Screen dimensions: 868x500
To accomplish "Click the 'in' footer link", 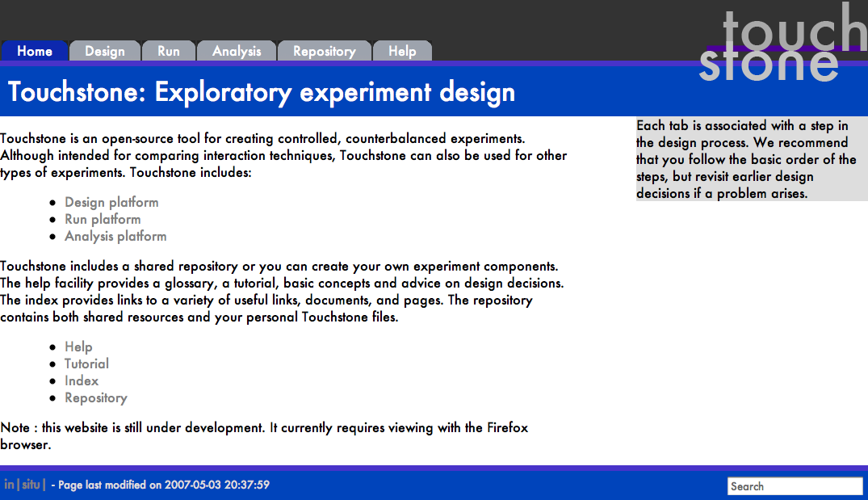I will pos(10,485).
